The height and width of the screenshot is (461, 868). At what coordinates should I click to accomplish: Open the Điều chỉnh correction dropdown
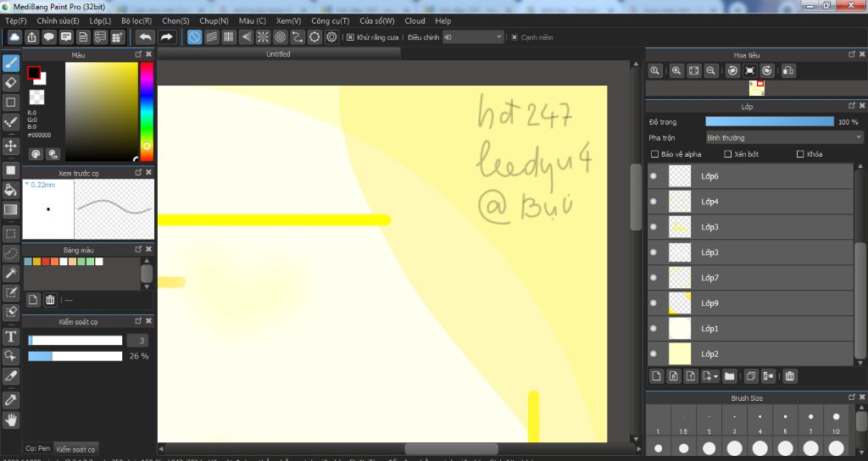tap(473, 37)
